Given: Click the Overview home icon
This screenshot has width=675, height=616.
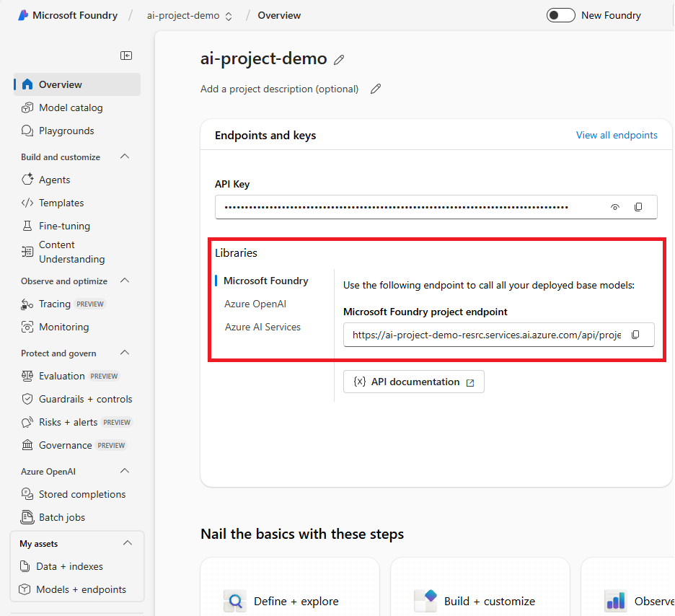Looking at the screenshot, I should pyautogui.click(x=27, y=84).
